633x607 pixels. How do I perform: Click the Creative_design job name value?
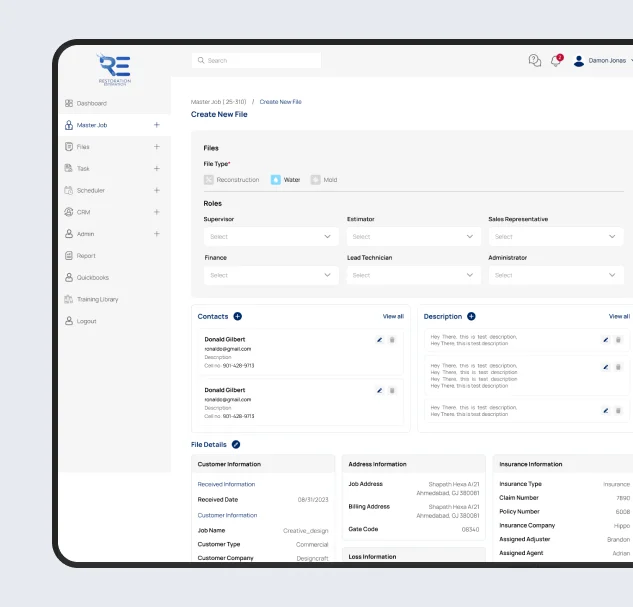tap(306, 531)
